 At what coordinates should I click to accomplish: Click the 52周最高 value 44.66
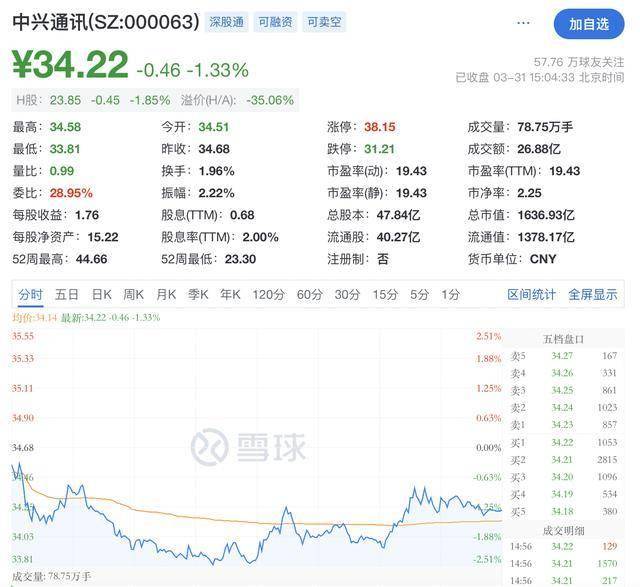click(x=91, y=259)
